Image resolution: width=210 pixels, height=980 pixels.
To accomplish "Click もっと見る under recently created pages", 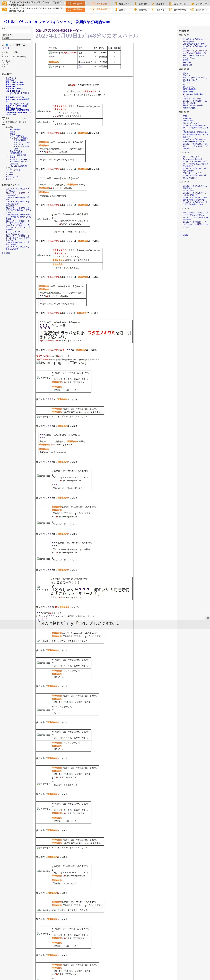I will coord(6,253).
